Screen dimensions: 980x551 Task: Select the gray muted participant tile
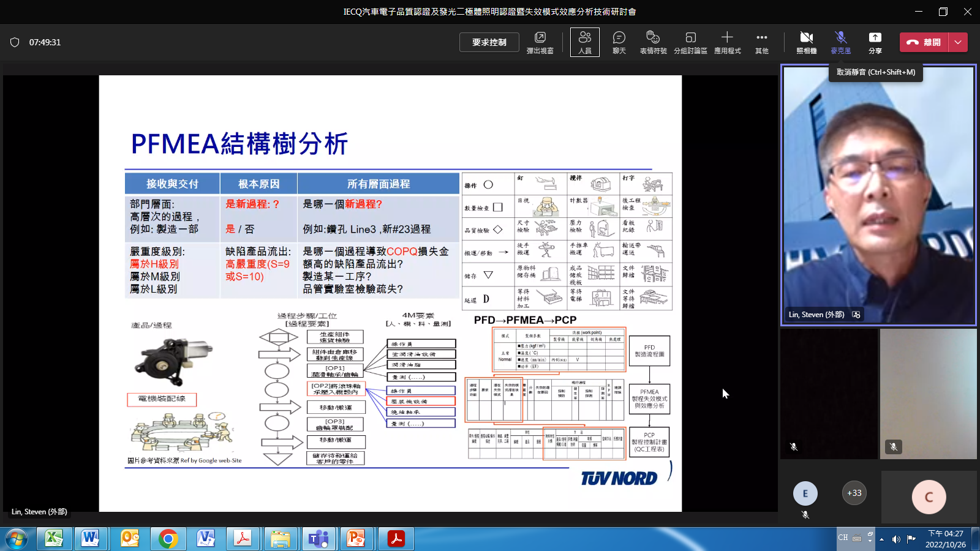click(929, 394)
